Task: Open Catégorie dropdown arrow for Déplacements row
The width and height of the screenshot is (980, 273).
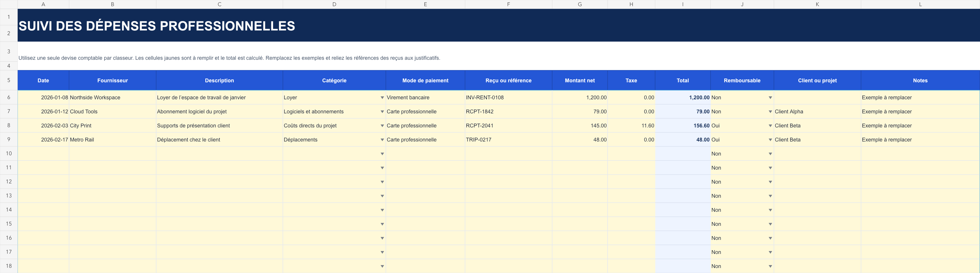Action: [382, 140]
